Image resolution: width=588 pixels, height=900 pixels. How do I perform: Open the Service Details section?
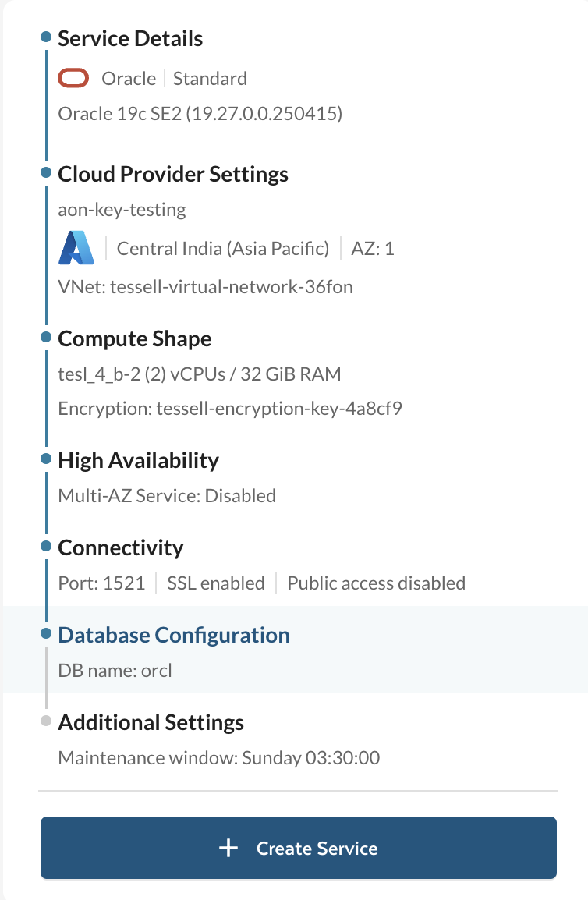tap(130, 38)
